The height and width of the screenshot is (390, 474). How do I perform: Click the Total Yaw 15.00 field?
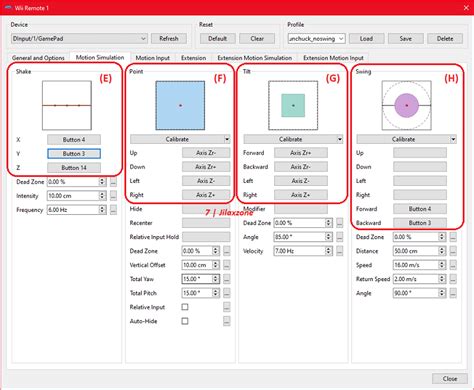[x=201, y=279]
